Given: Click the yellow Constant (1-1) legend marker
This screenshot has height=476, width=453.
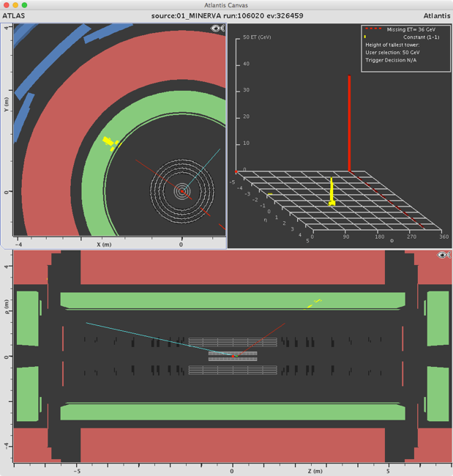Looking at the screenshot, I should click(365, 37).
